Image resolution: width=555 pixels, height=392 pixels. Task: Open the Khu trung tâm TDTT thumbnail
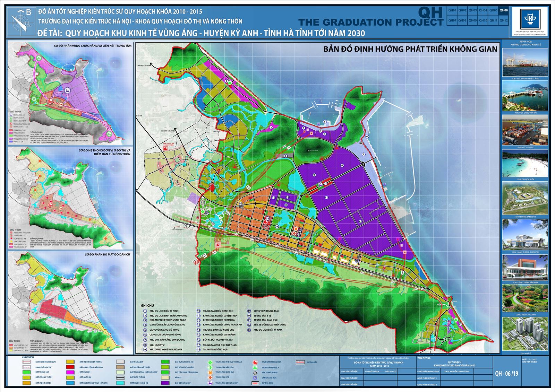point(525,198)
